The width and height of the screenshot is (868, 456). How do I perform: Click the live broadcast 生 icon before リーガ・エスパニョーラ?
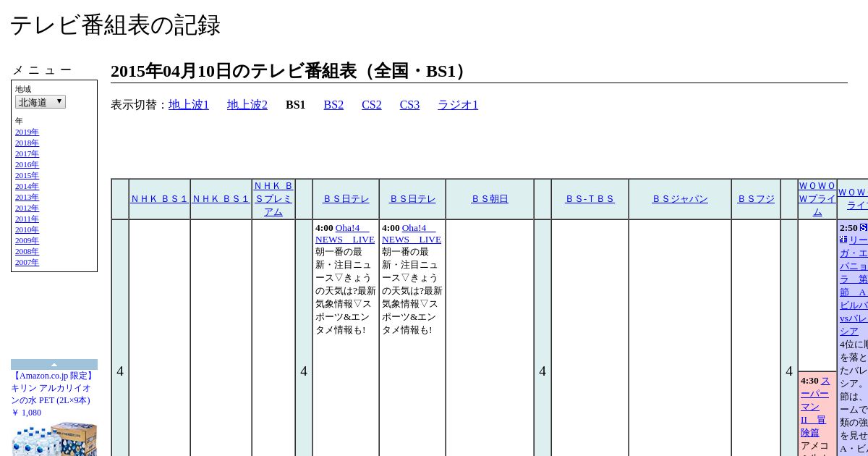[843, 240]
